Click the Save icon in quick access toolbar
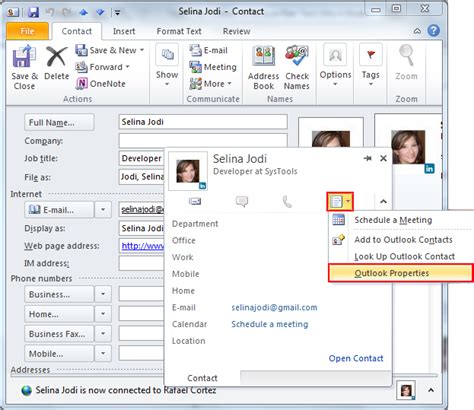474x410 pixels. point(33,12)
